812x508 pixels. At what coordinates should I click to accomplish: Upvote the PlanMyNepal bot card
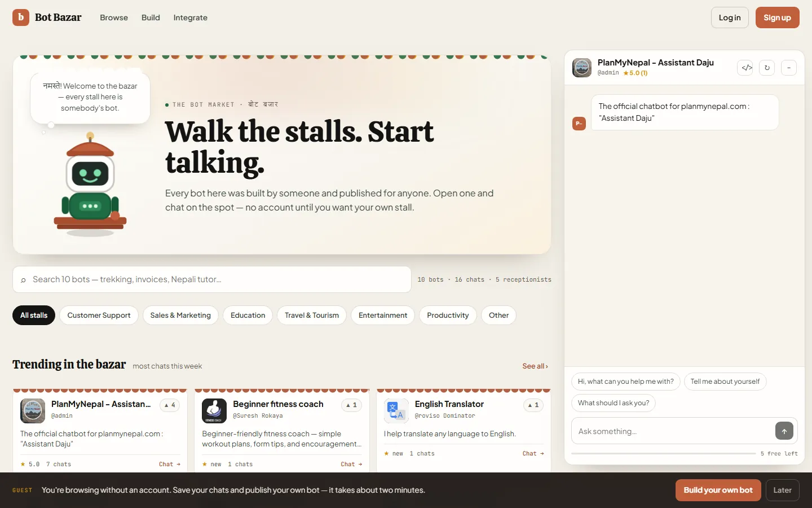pos(170,405)
